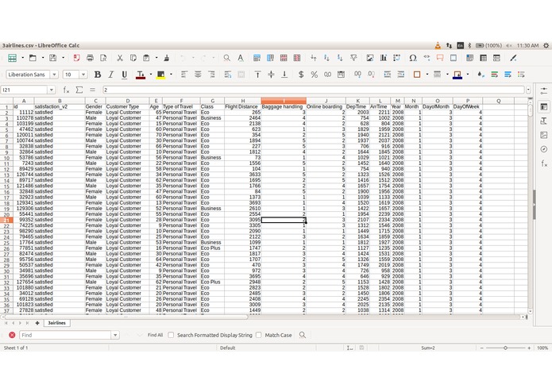Click the VLC icon in the system tray

click(438, 45)
